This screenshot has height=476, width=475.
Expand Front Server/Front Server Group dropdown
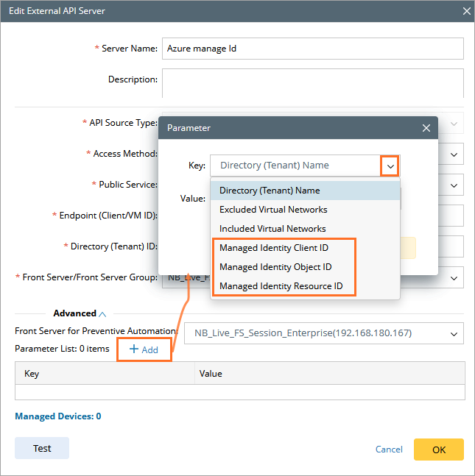[454, 277]
